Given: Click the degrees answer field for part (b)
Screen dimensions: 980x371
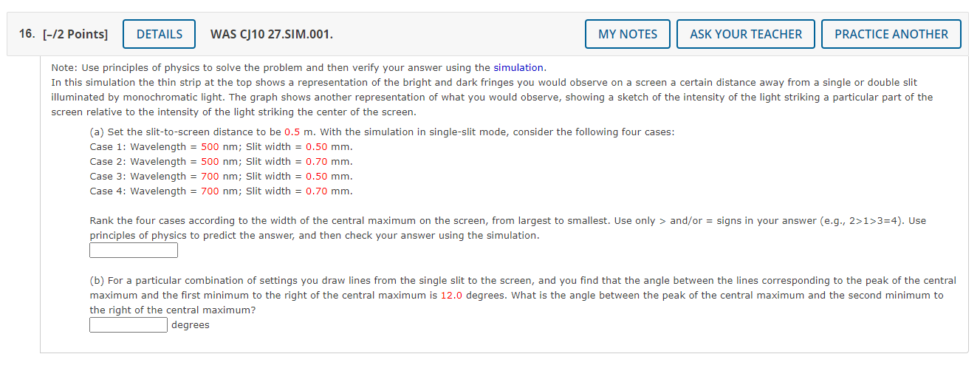Looking at the screenshot, I should point(129,325).
